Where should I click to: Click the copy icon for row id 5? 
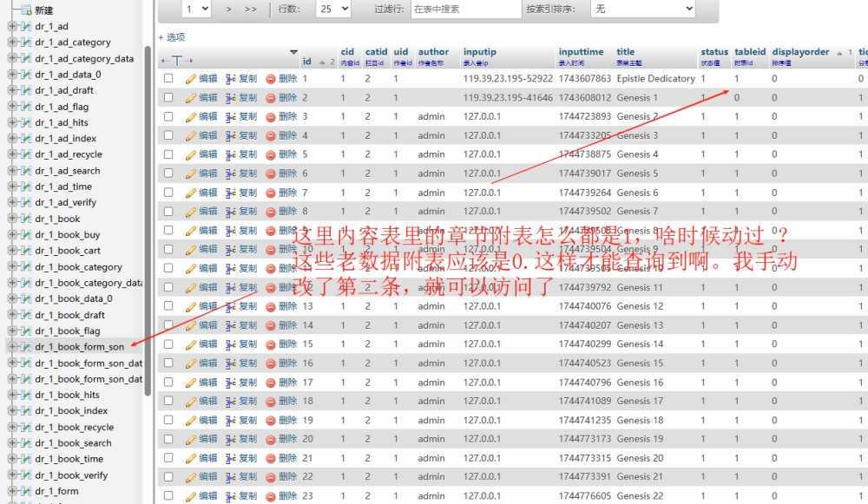click(x=231, y=155)
